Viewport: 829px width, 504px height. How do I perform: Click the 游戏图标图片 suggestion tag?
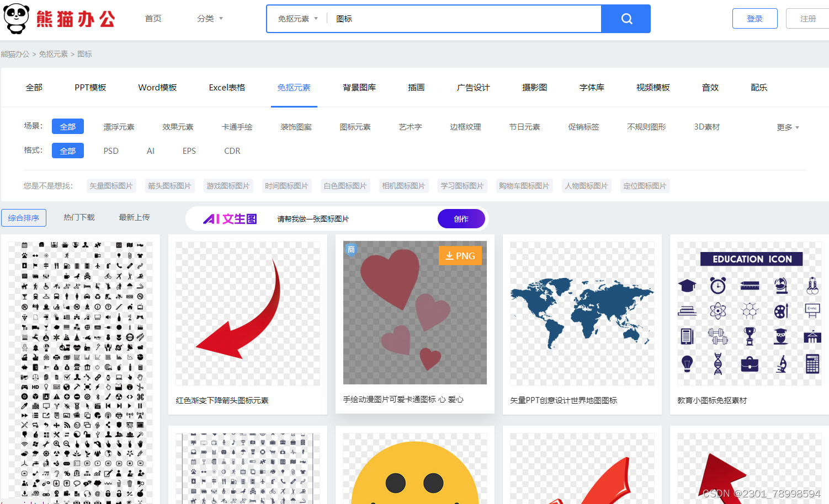(x=228, y=186)
